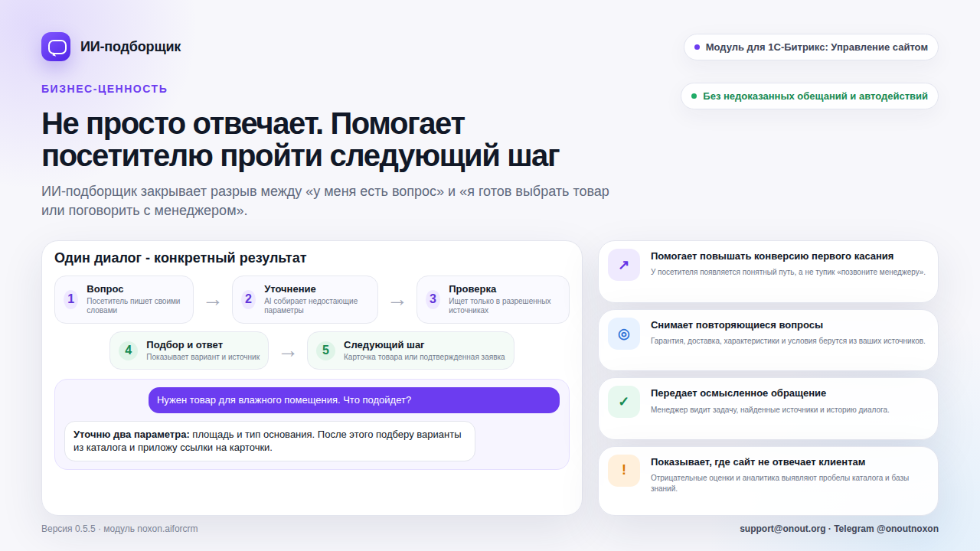Select the 'Следующий шаг' step card

(410, 350)
